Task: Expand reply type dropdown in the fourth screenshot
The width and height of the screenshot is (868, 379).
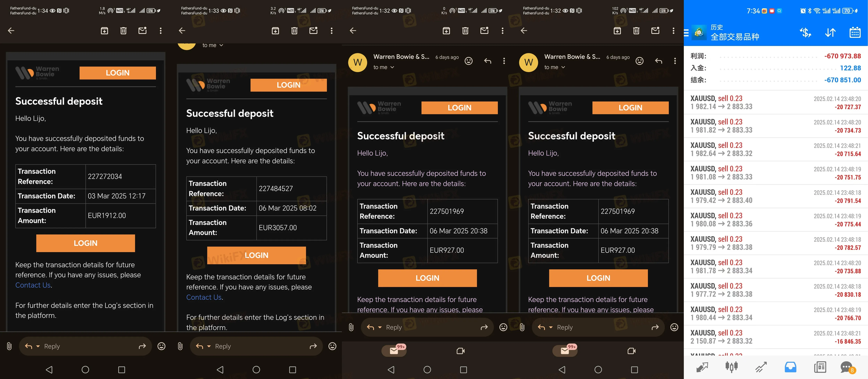Action: pos(551,327)
